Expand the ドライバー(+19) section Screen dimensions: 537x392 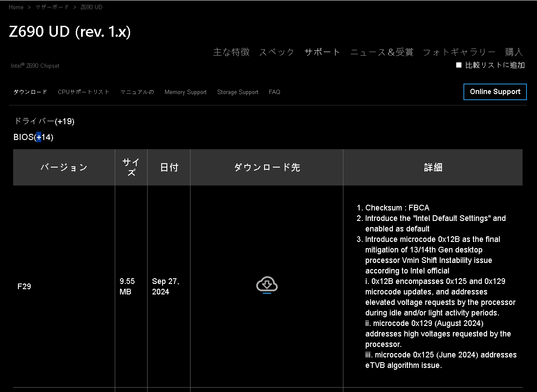44,121
